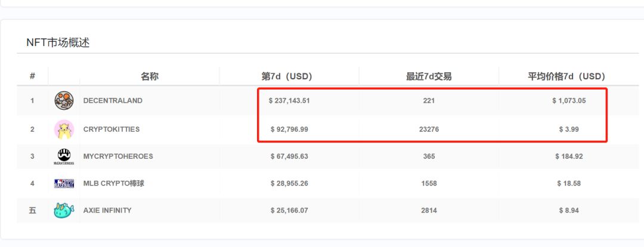Click the 最近7d交易 column header
The height and width of the screenshot is (247, 644).
429,76
